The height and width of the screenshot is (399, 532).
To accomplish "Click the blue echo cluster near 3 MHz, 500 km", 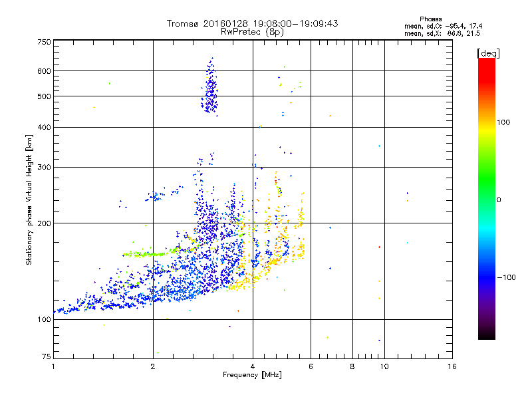I will click(211, 88).
